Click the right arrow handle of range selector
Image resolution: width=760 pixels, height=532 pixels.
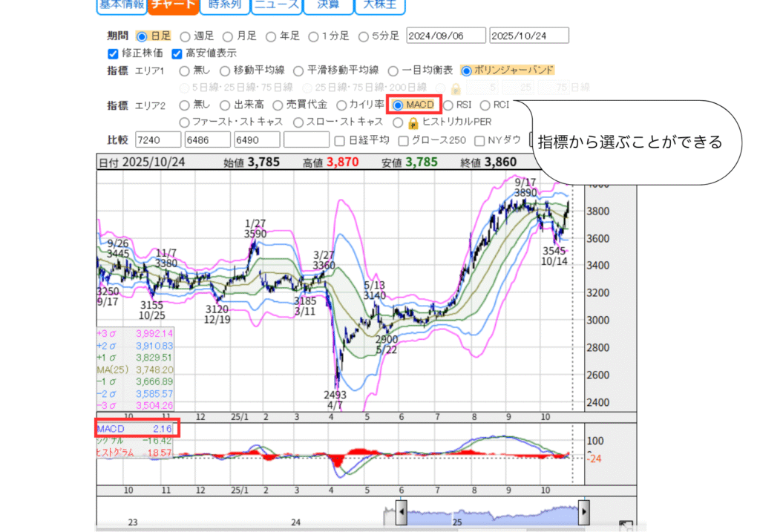(584, 512)
